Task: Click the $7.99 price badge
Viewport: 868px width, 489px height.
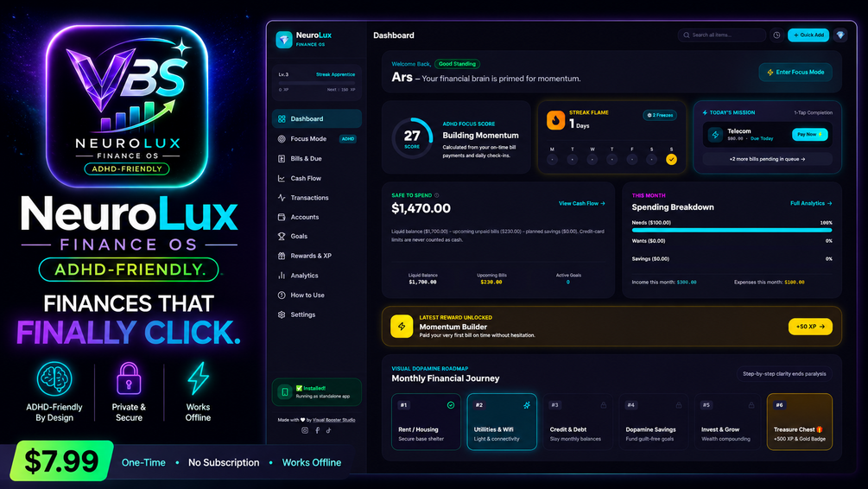Action: tap(61, 460)
